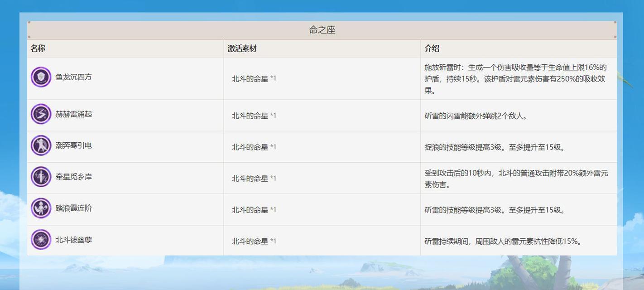Click the description starting 受到攻击后的10秒内
Viewport: 644px width, 290px height.
tap(516, 179)
